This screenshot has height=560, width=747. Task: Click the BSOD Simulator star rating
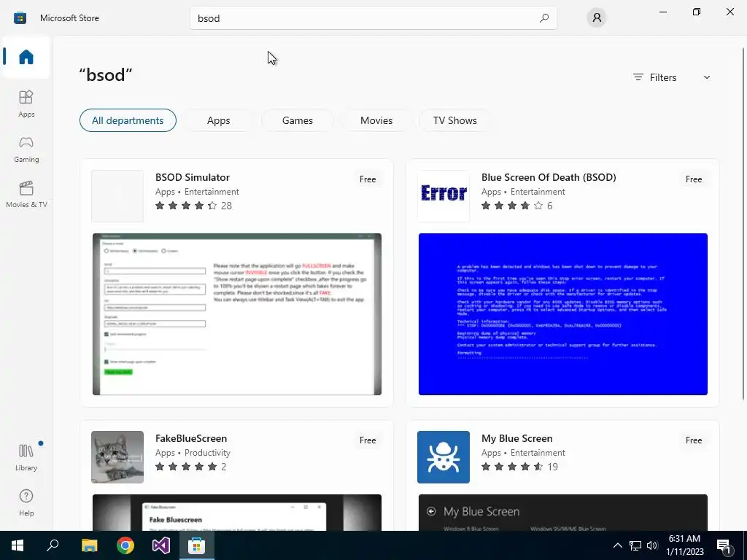[x=186, y=206]
